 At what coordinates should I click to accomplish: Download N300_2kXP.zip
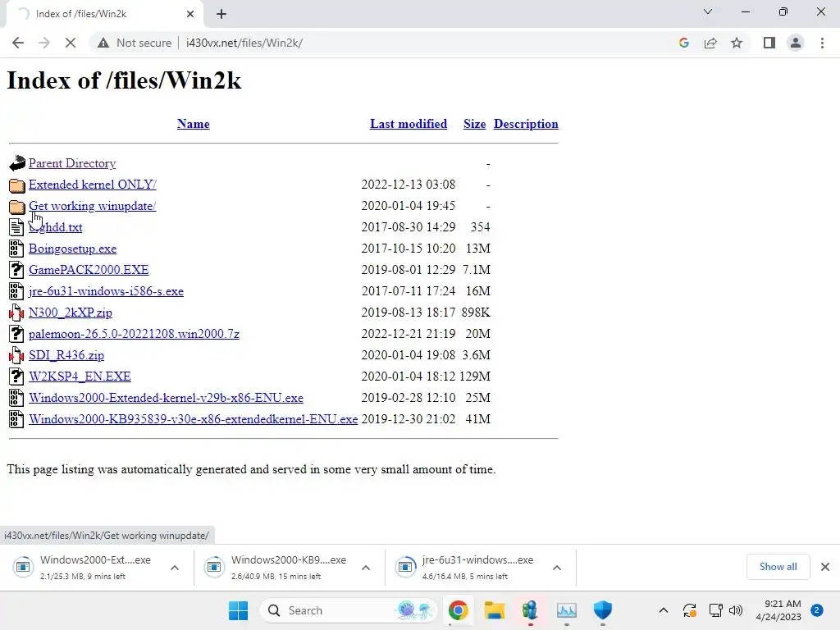tap(71, 313)
